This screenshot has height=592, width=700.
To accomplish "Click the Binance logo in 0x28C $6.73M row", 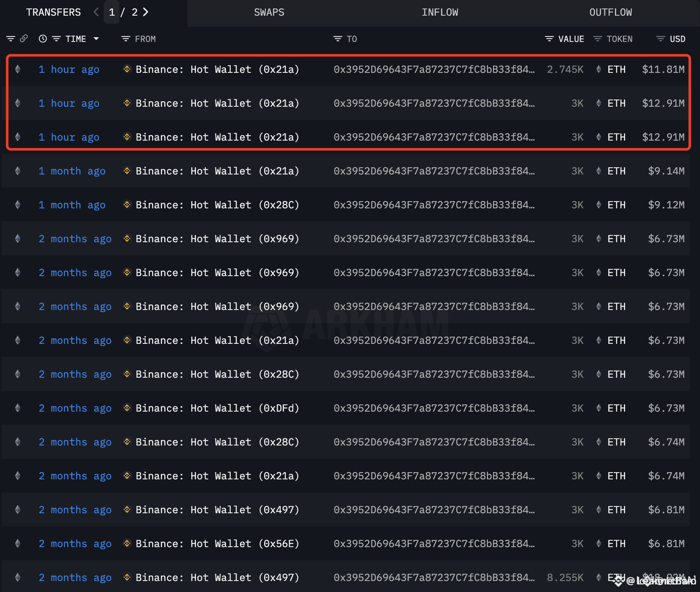I will click(x=127, y=374).
